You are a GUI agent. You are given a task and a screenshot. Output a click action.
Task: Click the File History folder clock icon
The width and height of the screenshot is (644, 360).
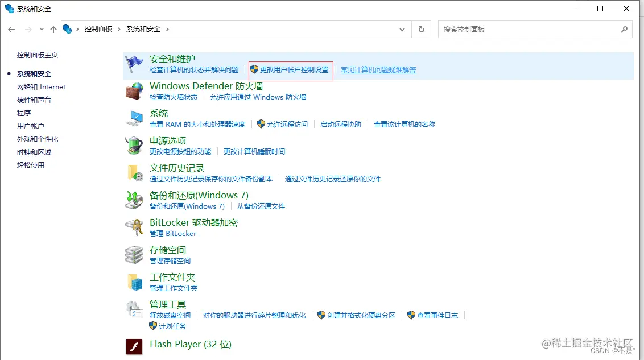(x=135, y=173)
